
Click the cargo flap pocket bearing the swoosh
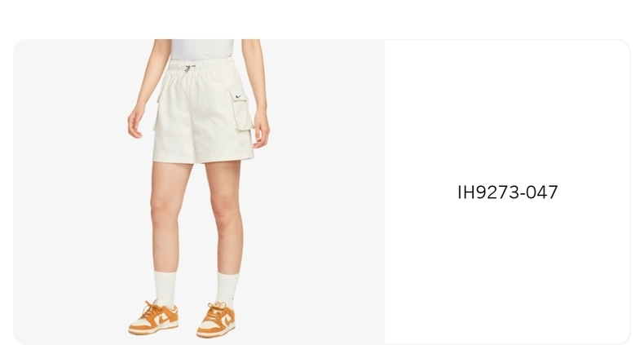(x=242, y=110)
